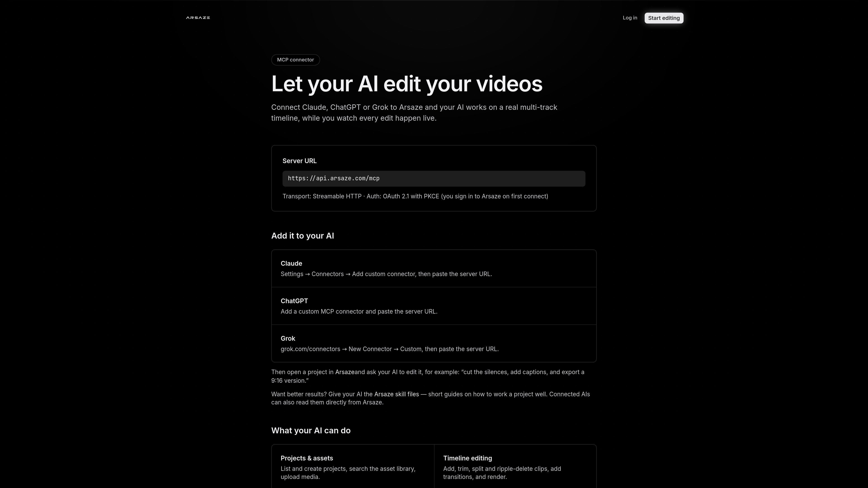868x488 pixels.
Task: Click 'Add a custom MCP connector' instruction
Action: pyautogui.click(x=359, y=312)
